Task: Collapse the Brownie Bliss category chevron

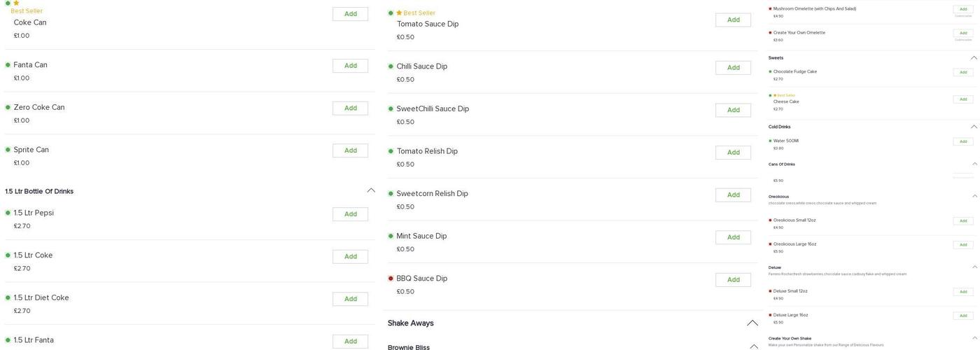Action: pyautogui.click(x=754, y=346)
